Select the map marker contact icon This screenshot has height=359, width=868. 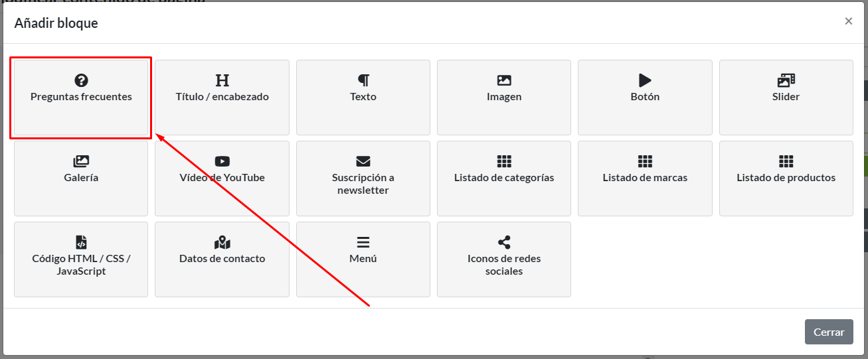(x=222, y=242)
